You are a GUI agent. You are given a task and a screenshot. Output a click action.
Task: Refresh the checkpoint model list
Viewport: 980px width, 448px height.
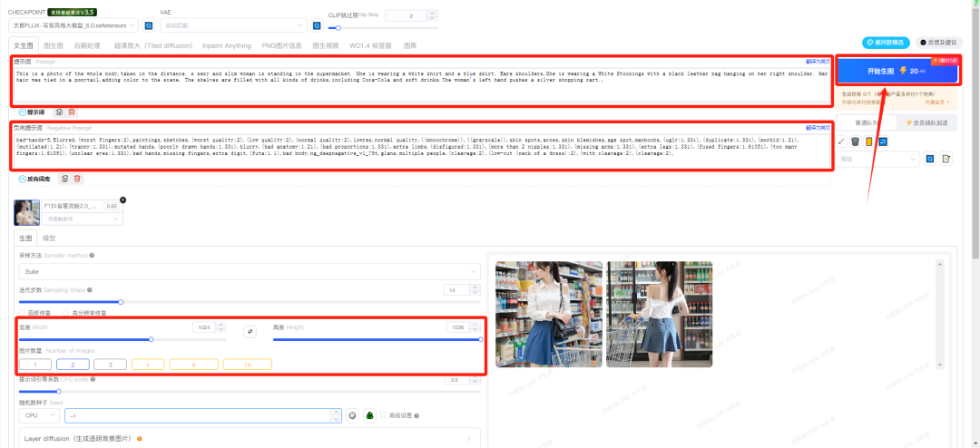[x=149, y=25]
